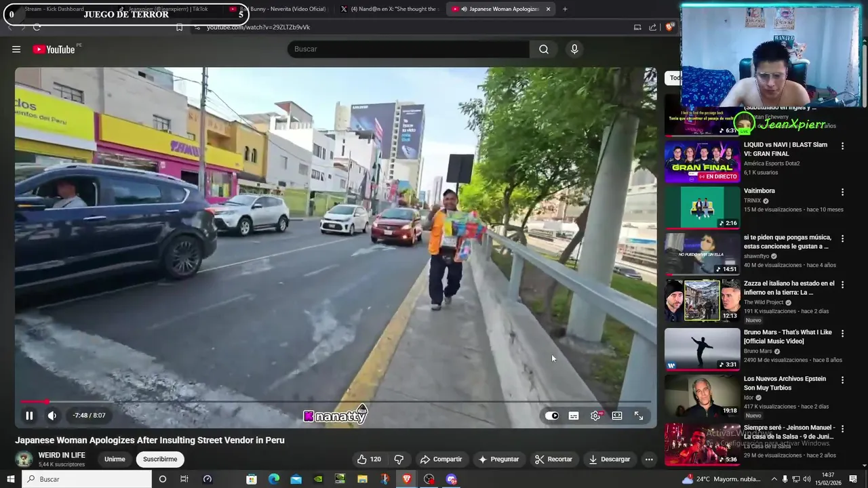
Task: Click the magnifier search button
Action: pyautogui.click(x=544, y=49)
